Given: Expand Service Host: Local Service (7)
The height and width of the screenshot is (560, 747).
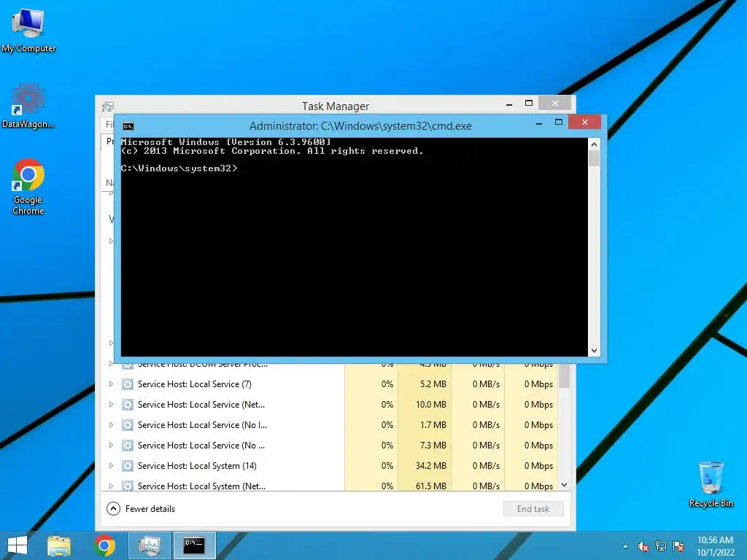Looking at the screenshot, I should 111,384.
